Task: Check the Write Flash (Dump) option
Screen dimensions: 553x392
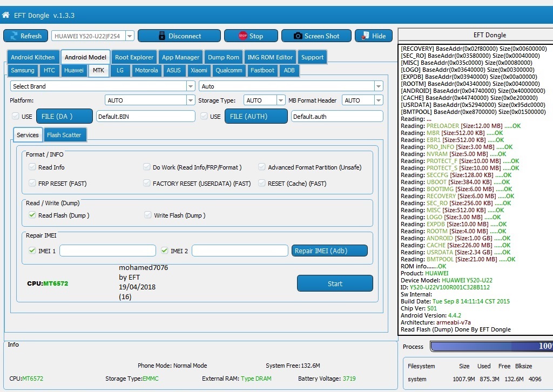Action: [x=148, y=215]
